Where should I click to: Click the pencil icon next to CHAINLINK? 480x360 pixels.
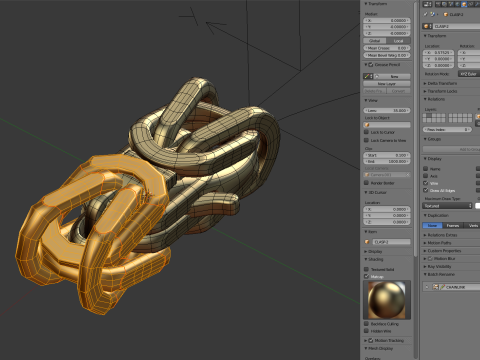click(443, 287)
